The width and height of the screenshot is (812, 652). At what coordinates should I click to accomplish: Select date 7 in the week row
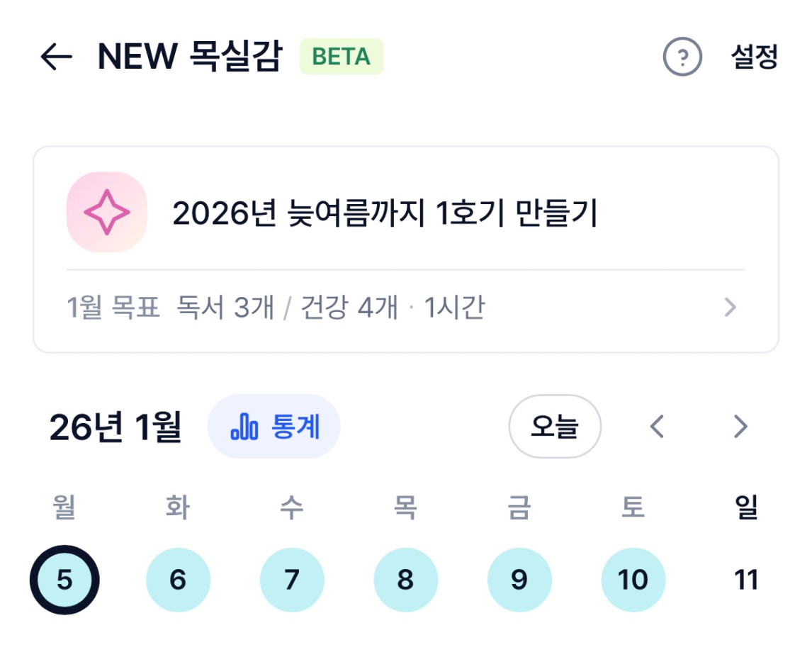click(x=292, y=580)
